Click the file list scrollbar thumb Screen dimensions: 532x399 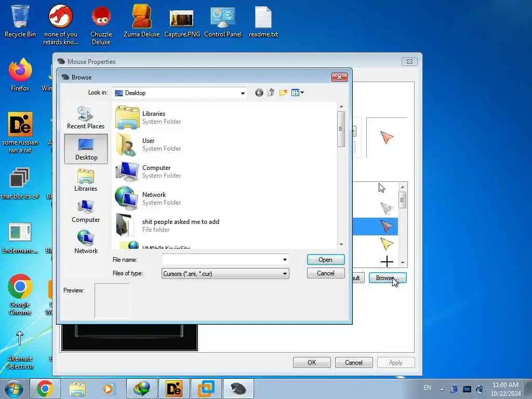(x=341, y=129)
